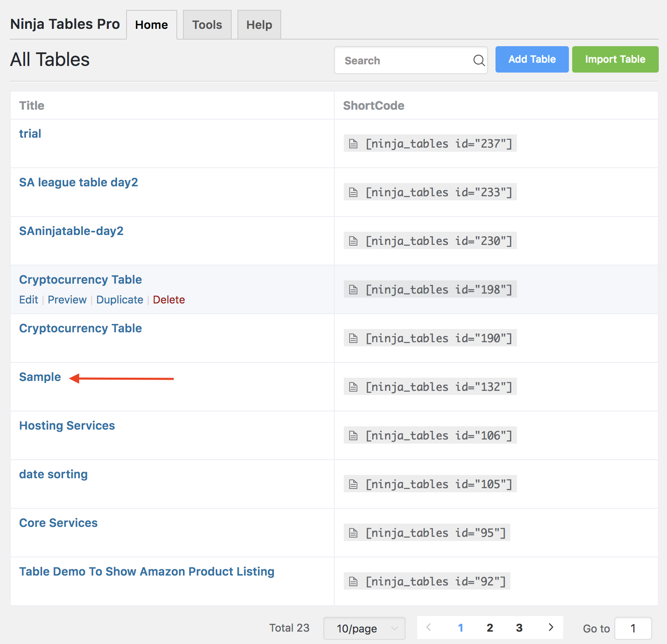
Task: Copy Hosting Services shortcode via document icon
Action: [x=353, y=435]
